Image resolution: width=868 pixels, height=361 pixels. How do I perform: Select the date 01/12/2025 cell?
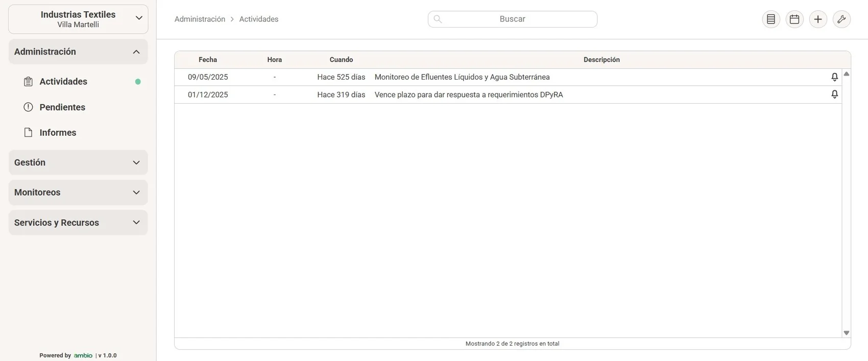tap(208, 94)
